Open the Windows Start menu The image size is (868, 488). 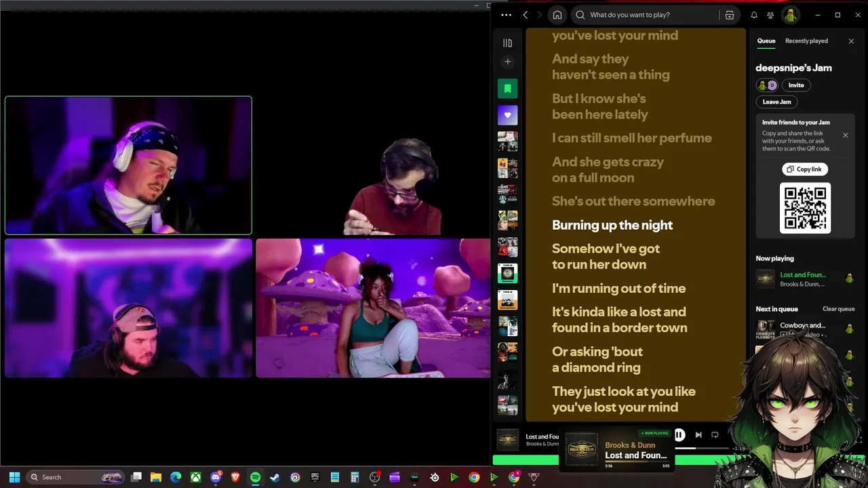14,477
